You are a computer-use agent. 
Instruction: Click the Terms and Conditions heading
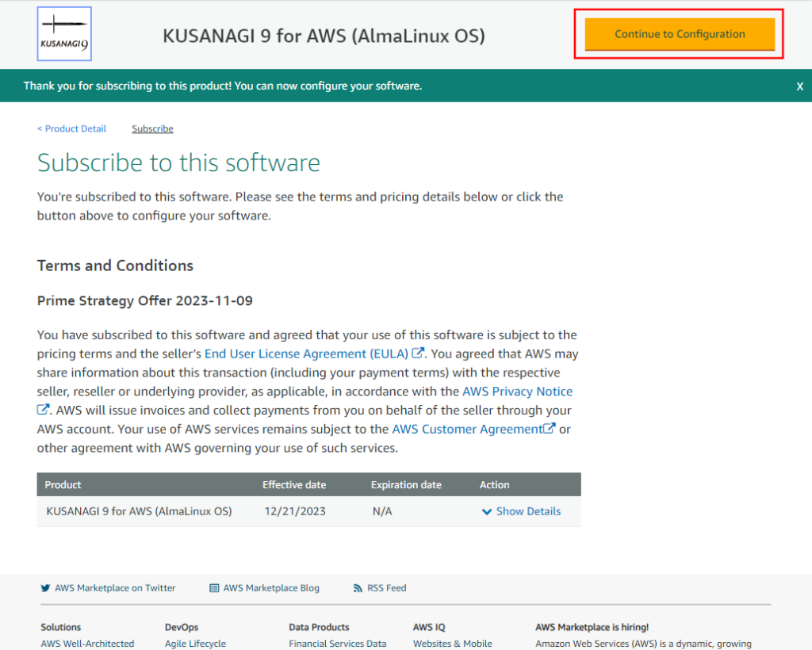coord(115,266)
